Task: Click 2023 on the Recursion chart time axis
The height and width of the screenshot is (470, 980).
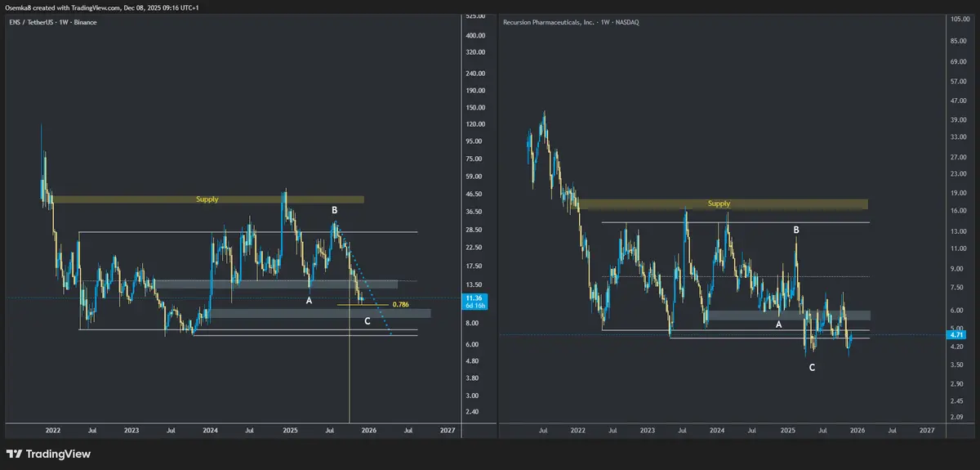Action: pos(648,429)
